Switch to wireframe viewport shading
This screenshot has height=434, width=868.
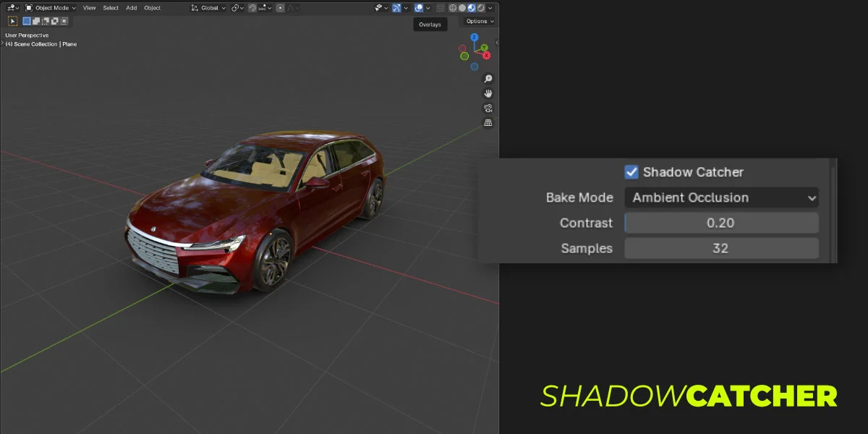pos(452,7)
